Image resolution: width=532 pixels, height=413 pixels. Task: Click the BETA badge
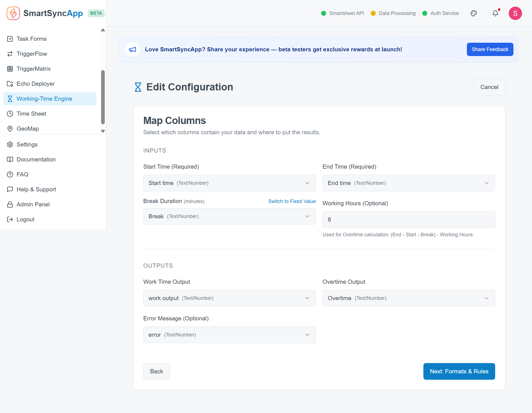pos(96,13)
